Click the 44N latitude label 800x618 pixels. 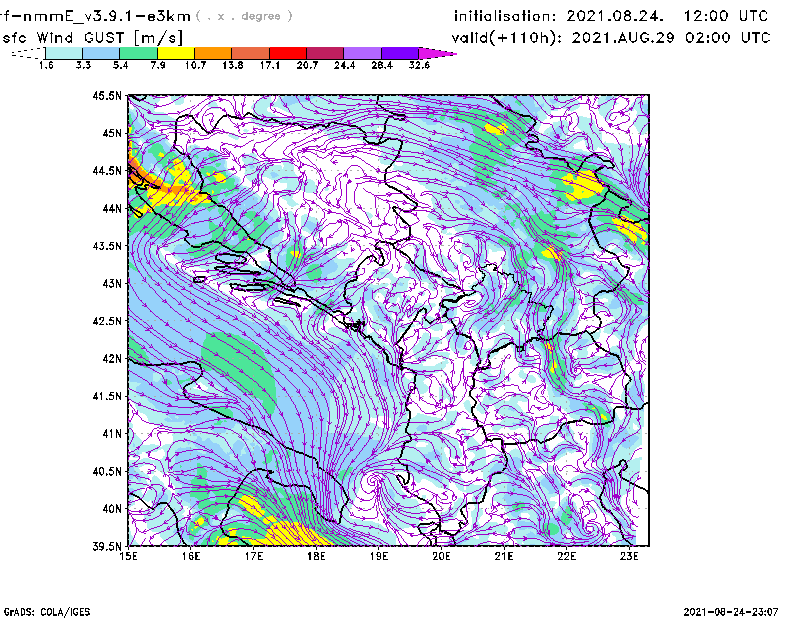pyautogui.click(x=112, y=208)
